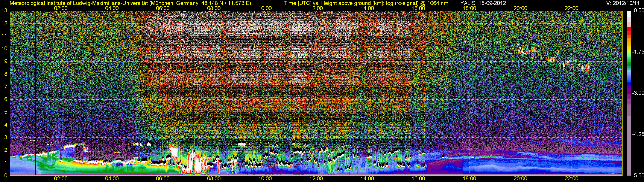Image resolution: width=644 pixels, height=182 pixels.
Task: Click the 9. km height axis label
Action: [x=6, y=61]
